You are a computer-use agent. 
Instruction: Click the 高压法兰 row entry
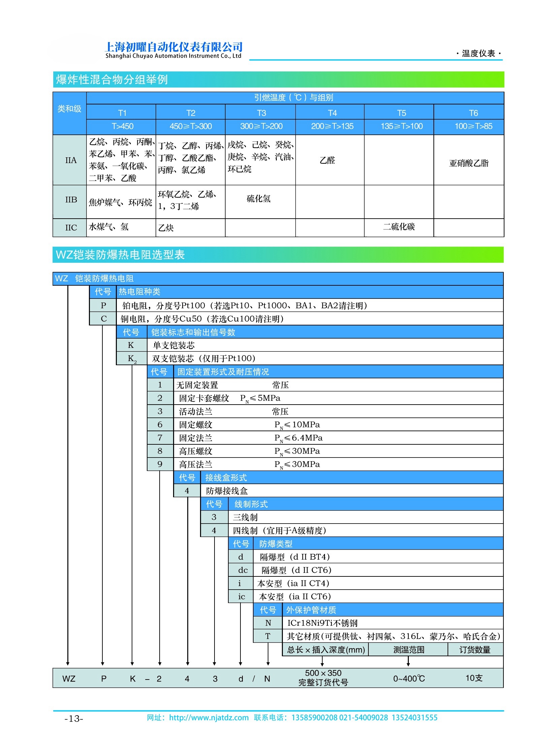tap(196, 465)
